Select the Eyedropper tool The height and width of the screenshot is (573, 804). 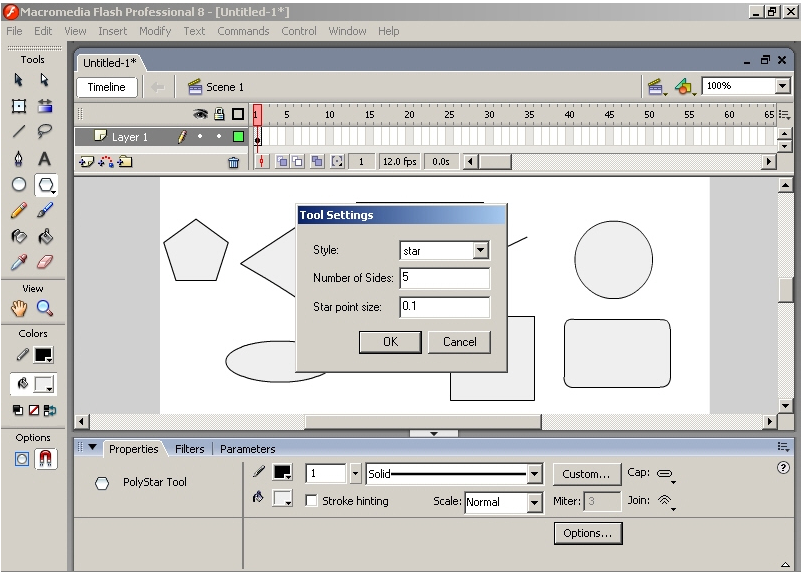tap(19, 263)
